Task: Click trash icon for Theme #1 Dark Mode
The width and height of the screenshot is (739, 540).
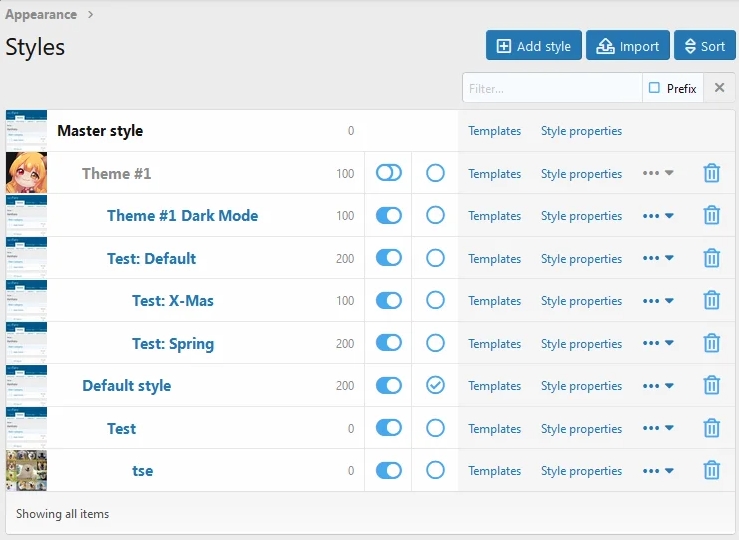Action: click(x=711, y=215)
